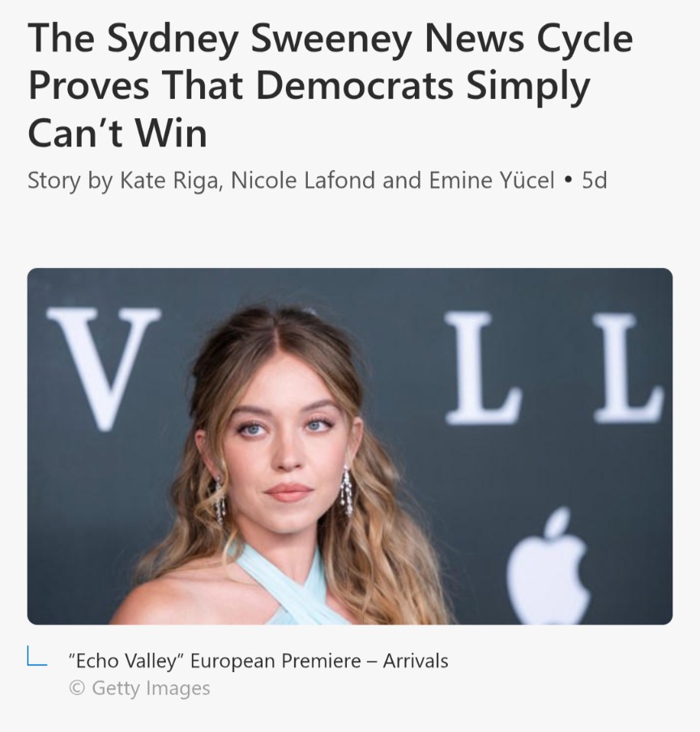Click the rightmost letter L on the backdrop
The height and width of the screenshot is (732, 700).
tap(629, 368)
